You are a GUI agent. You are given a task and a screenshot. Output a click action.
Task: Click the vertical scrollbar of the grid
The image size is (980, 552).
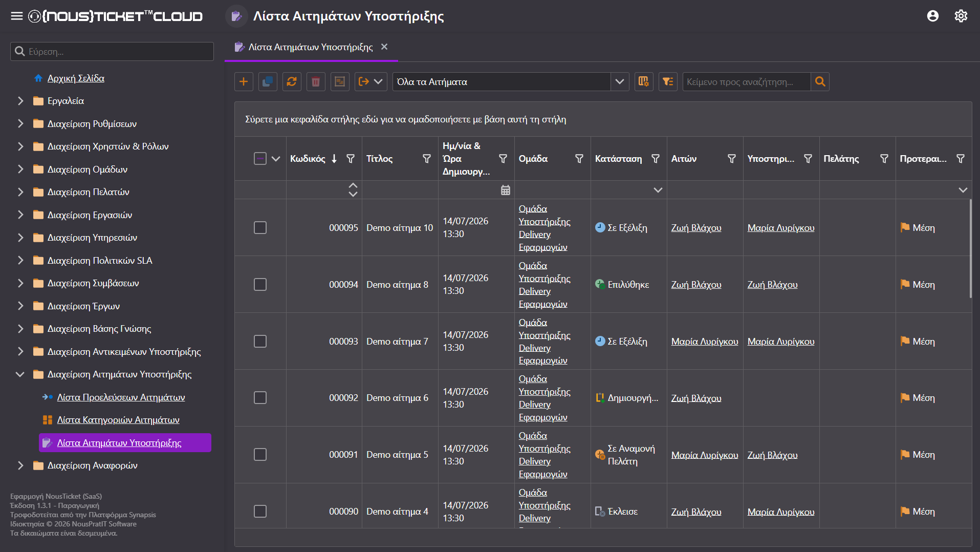(970, 249)
